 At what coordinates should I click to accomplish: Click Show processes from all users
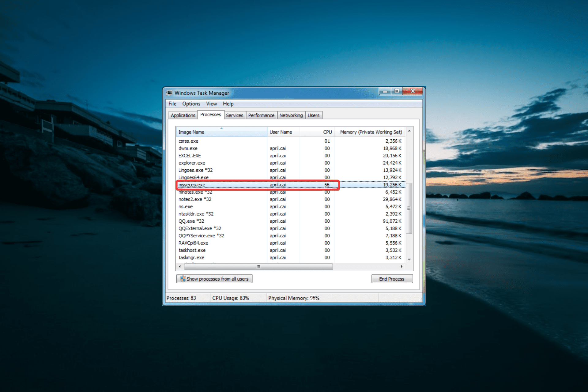(217, 279)
